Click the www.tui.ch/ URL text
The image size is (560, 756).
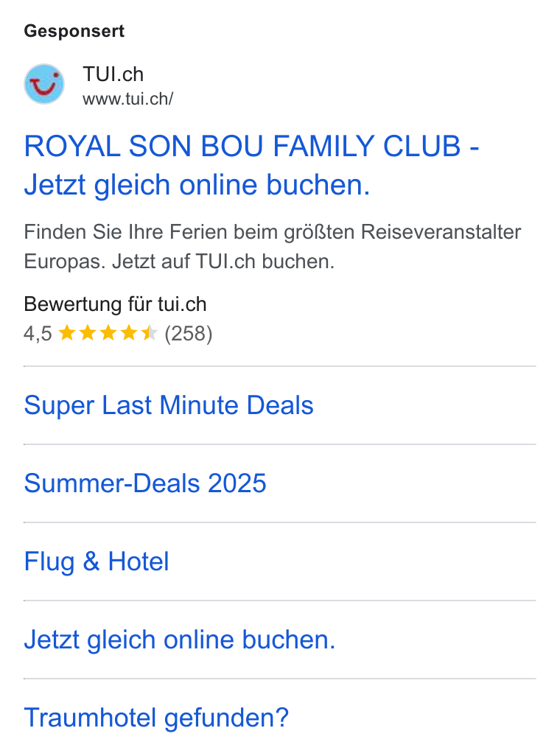coord(127,99)
